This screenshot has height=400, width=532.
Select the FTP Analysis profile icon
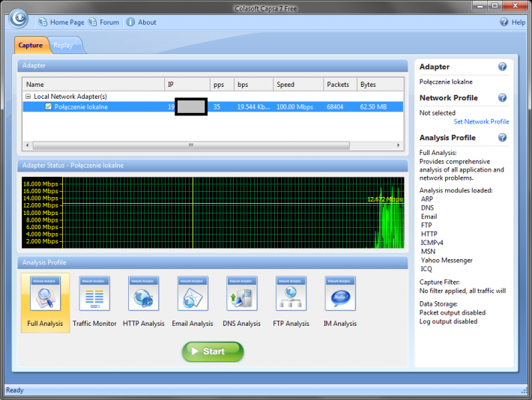291,294
